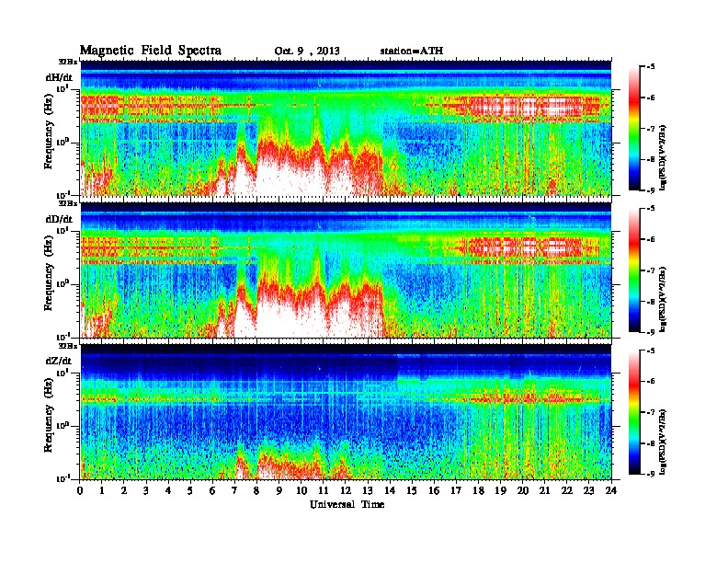Click the dZ/dt panel label

pyautogui.click(x=59, y=361)
